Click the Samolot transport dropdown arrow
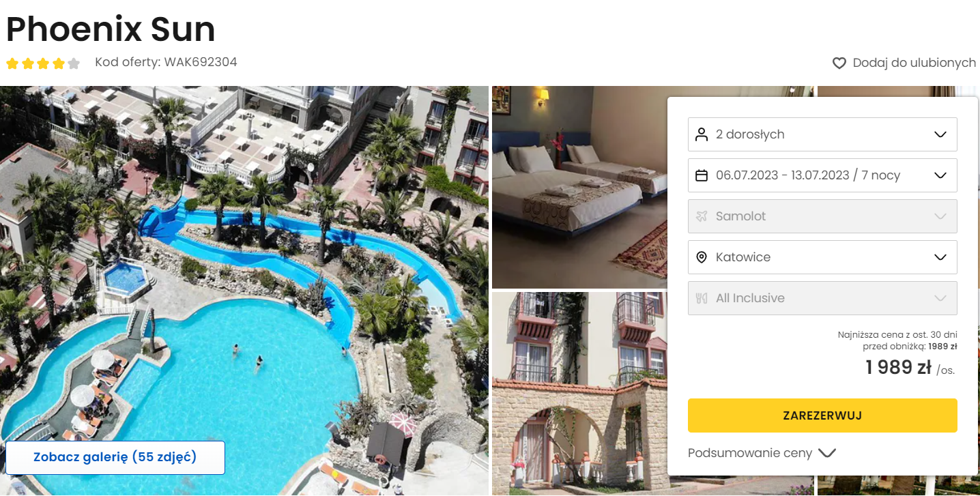The image size is (980, 496). coord(940,216)
